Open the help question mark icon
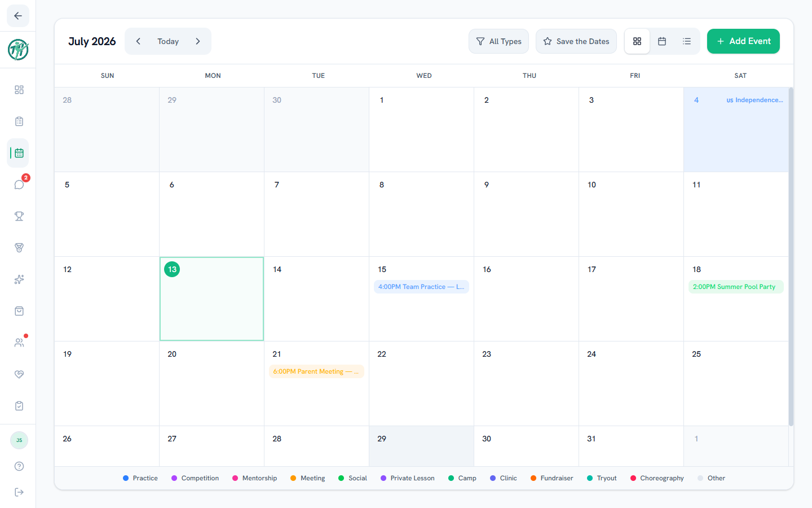The height and width of the screenshot is (508, 812). (19, 466)
